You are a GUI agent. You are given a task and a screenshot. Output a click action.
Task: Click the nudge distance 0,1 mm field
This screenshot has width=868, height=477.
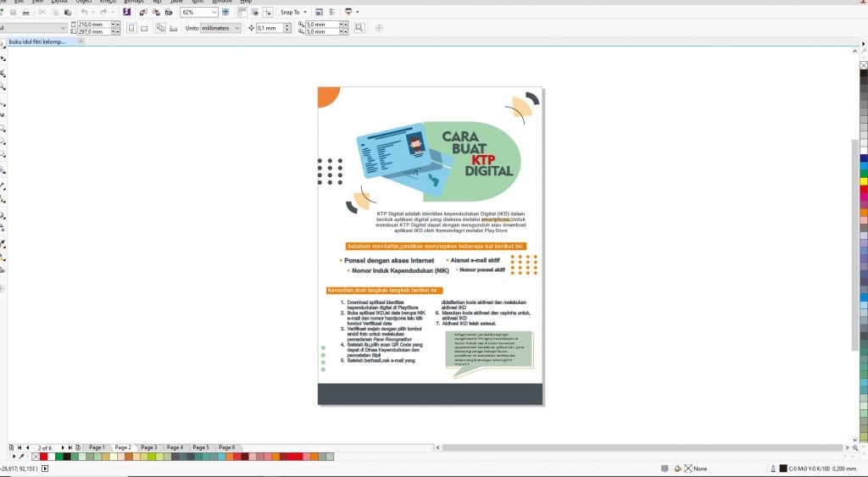[270, 28]
